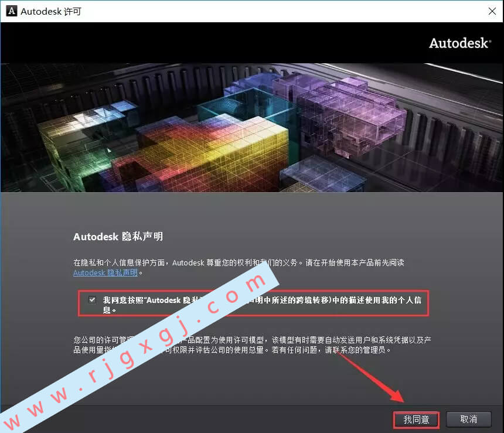Close the Autodesk 许可 window
Screen dimensions: 504x433
492,11
